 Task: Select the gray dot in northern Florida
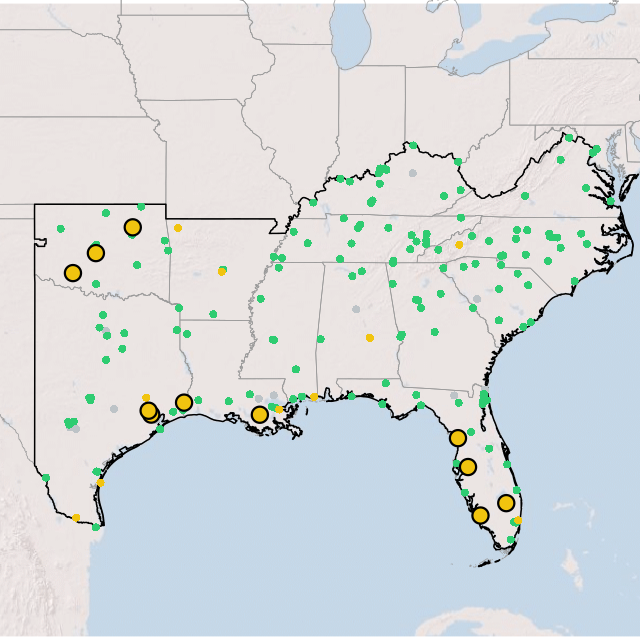click(x=454, y=396)
